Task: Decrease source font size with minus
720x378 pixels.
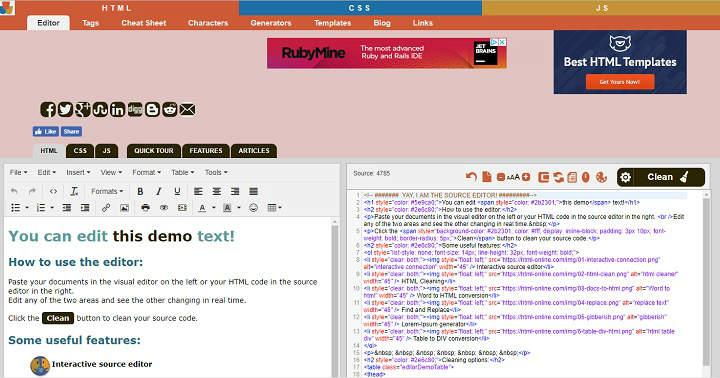Action: click(x=501, y=177)
